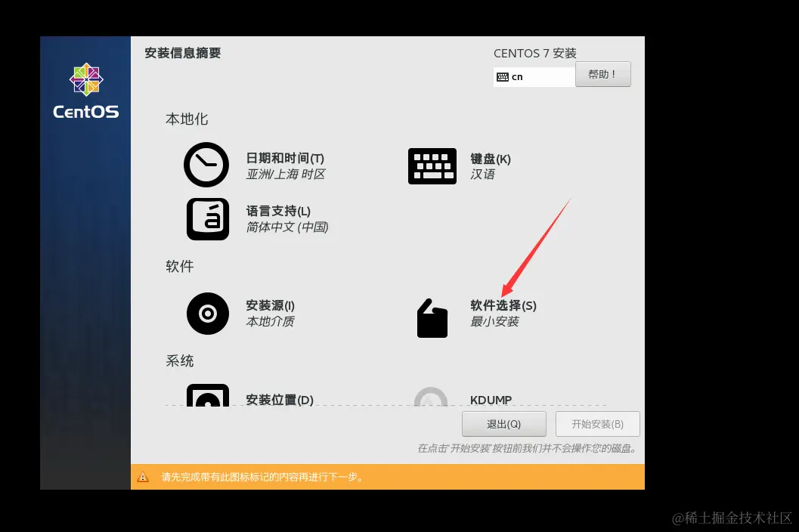Click the installation destination disk icon
Viewport: 799px width, 532px height.
tap(208, 395)
